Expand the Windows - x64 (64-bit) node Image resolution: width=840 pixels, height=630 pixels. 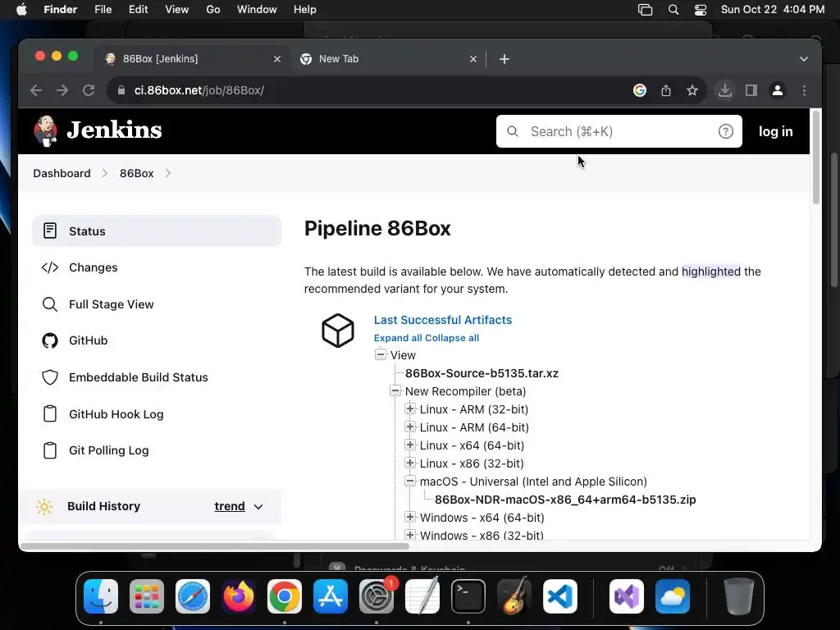pyautogui.click(x=410, y=517)
